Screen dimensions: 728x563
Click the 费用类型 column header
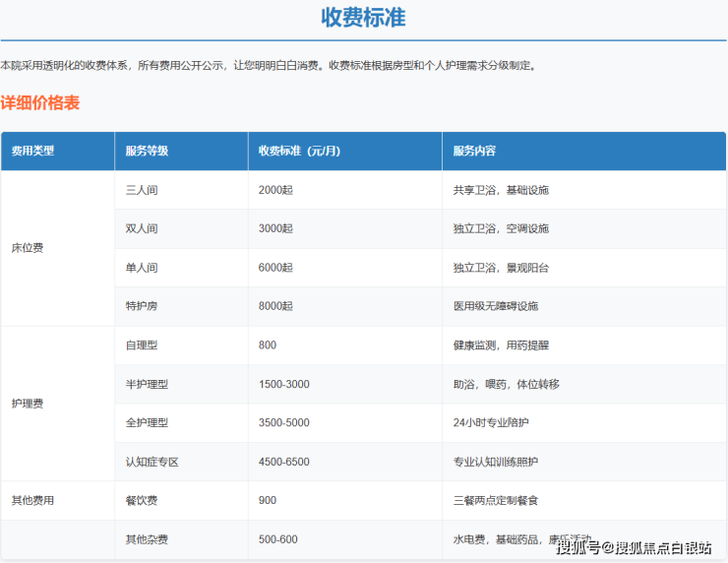(x=32, y=152)
